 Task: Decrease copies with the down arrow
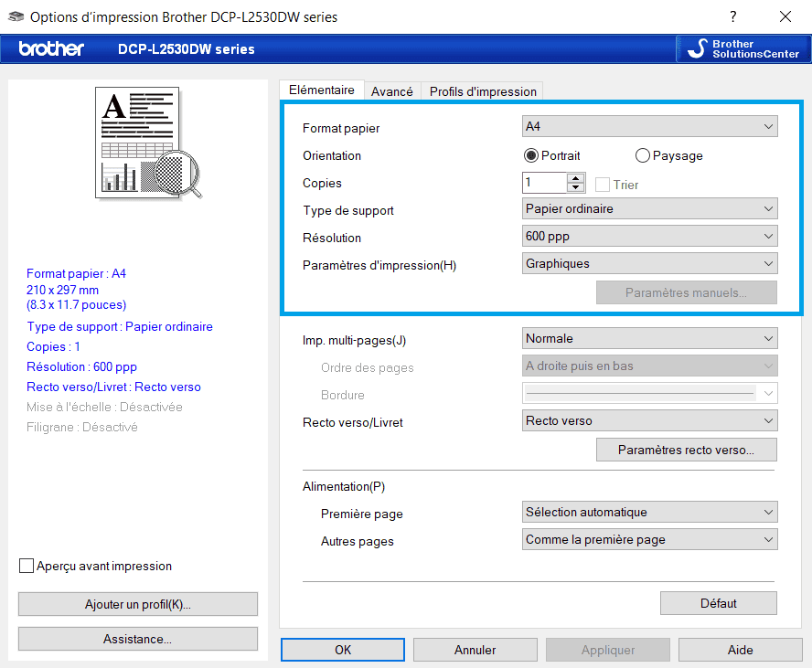point(575,187)
